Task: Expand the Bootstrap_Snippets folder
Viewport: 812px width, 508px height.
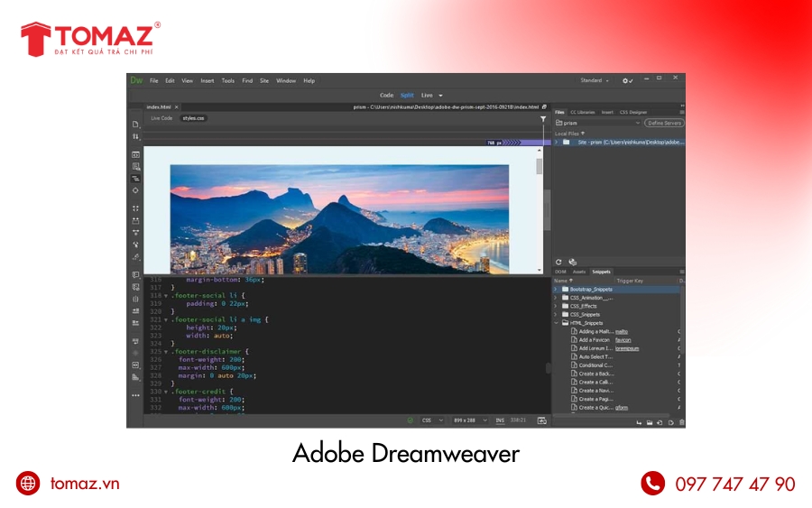Action: (x=557, y=289)
